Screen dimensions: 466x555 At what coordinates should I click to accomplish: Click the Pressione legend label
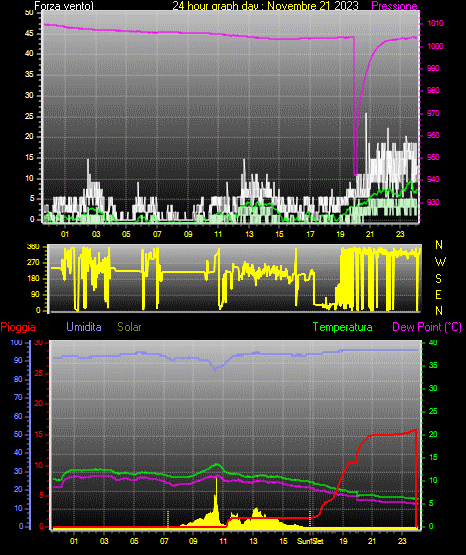[394, 6]
